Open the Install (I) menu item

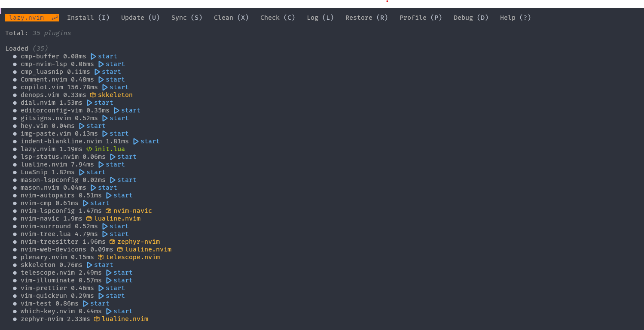89,18
